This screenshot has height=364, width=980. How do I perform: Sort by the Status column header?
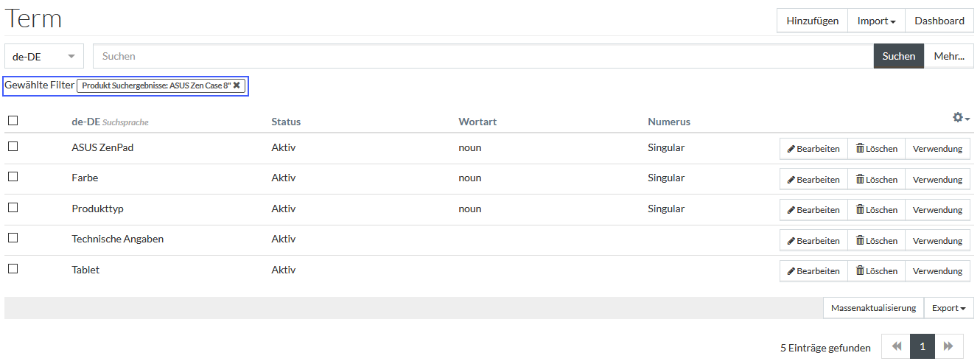coord(286,122)
